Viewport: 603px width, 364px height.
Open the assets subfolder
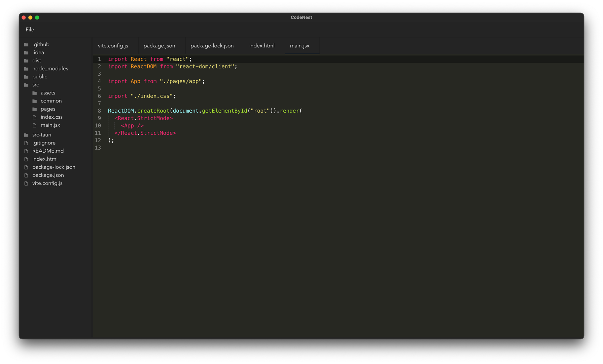[x=48, y=93]
